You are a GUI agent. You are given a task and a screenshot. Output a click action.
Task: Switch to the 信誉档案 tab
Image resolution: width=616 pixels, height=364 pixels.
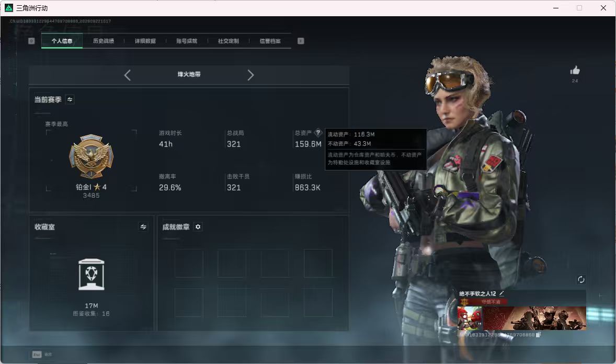point(270,41)
